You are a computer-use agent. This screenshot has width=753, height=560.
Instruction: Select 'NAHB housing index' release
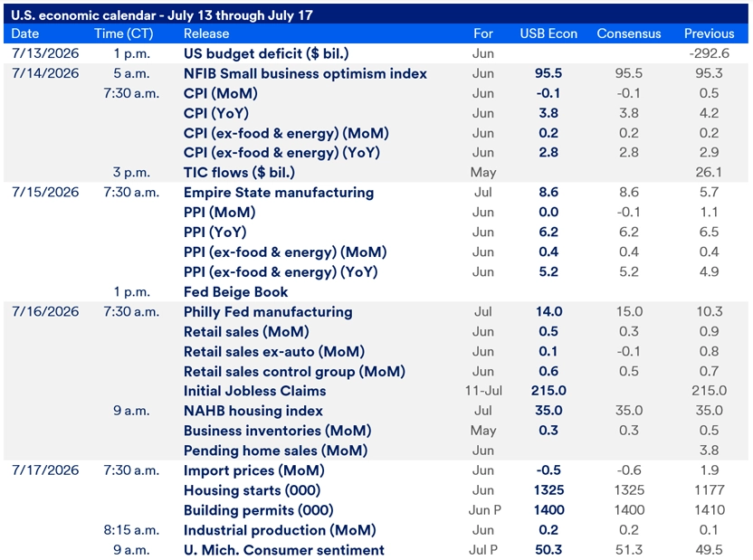tap(253, 412)
